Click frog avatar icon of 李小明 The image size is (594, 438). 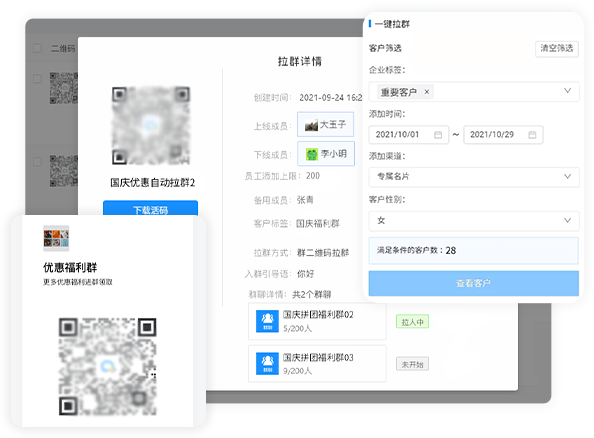point(312,154)
